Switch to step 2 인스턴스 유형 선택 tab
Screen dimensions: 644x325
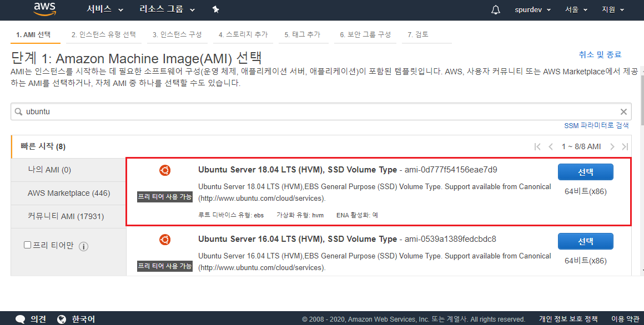pos(103,35)
